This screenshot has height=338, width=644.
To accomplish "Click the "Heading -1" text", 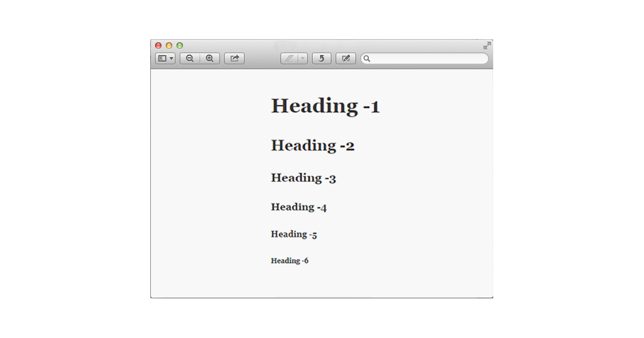I will (325, 106).
